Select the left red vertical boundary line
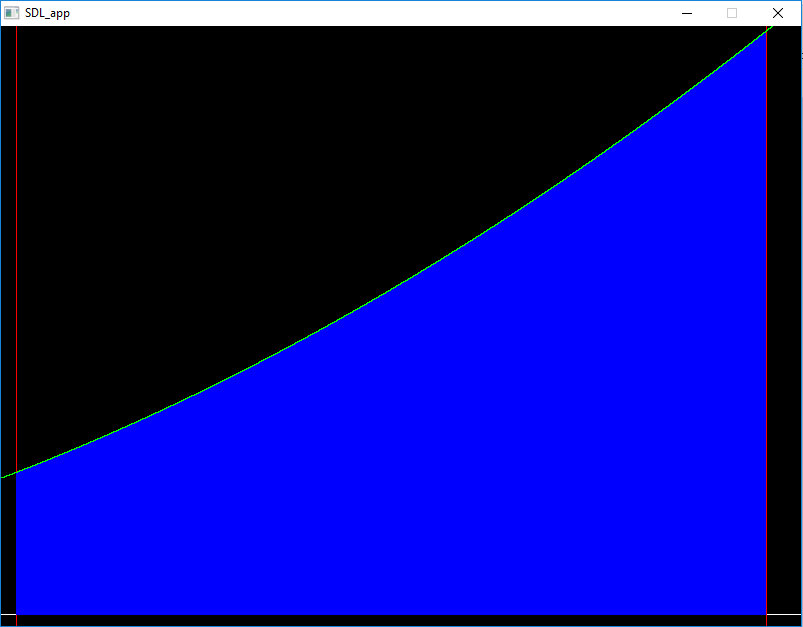The height and width of the screenshot is (627, 803). (16, 250)
